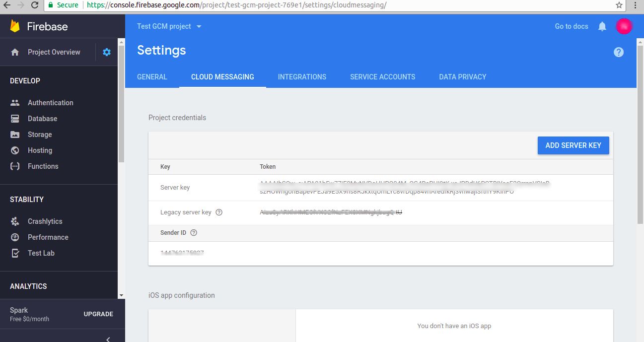The width and height of the screenshot is (644, 342).
Task: Bookmark page with the star icon
Action: pyautogui.click(x=619, y=5)
